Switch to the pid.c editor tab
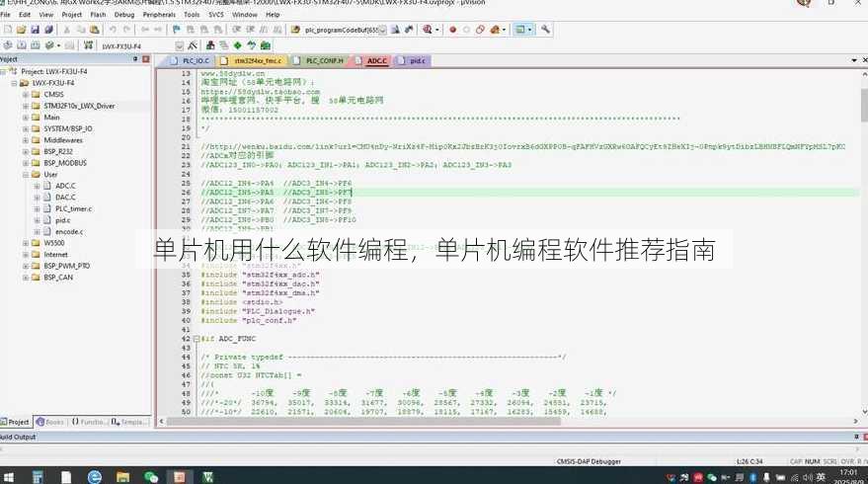The height and width of the screenshot is (484, 868). click(413, 61)
